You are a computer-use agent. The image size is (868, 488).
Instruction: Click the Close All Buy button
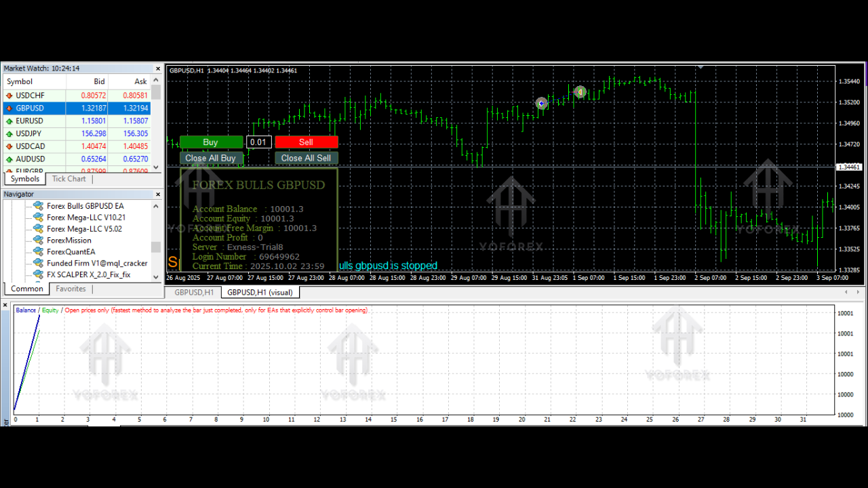[210, 158]
